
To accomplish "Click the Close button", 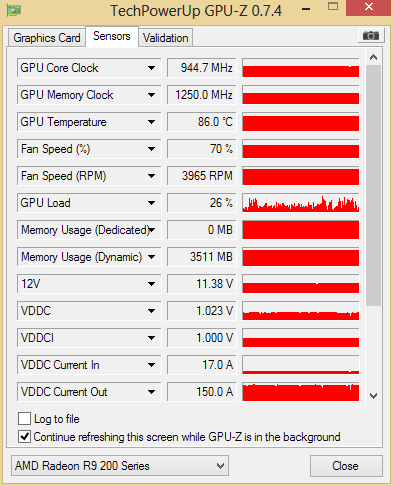I will pos(346,466).
